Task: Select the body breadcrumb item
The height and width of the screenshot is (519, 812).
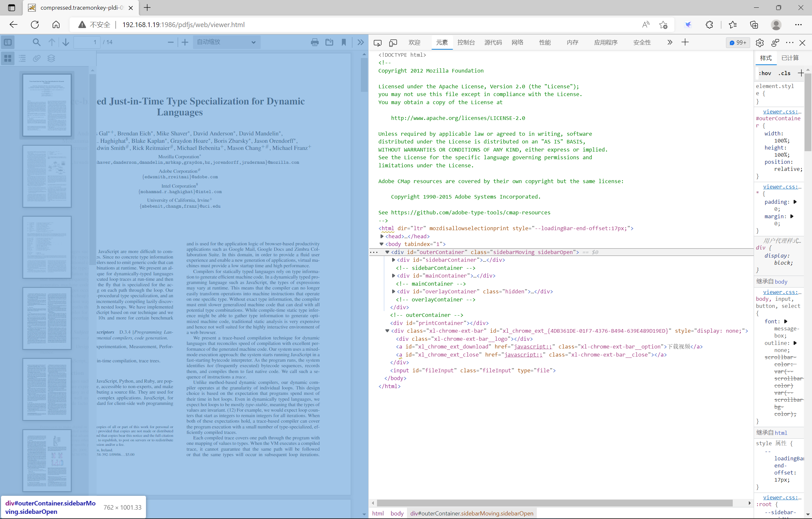Action: pyautogui.click(x=397, y=513)
